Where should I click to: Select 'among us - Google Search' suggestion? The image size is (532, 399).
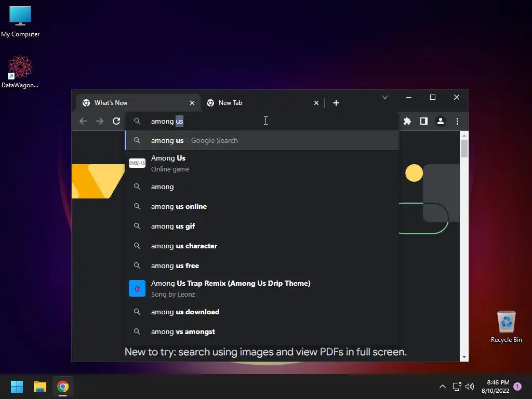coord(262,140)
